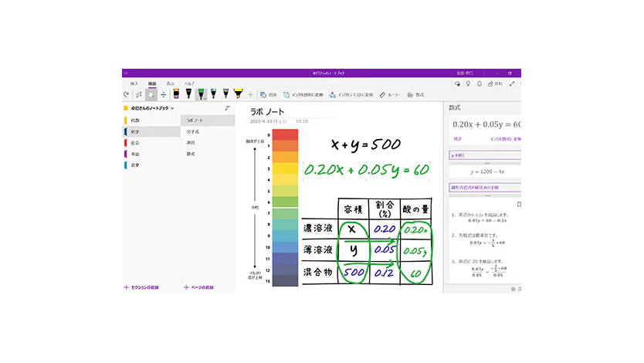The image size is (644, 363).
Task: Select the ラボ ノート page in page list
Action: tap(208, 120)
